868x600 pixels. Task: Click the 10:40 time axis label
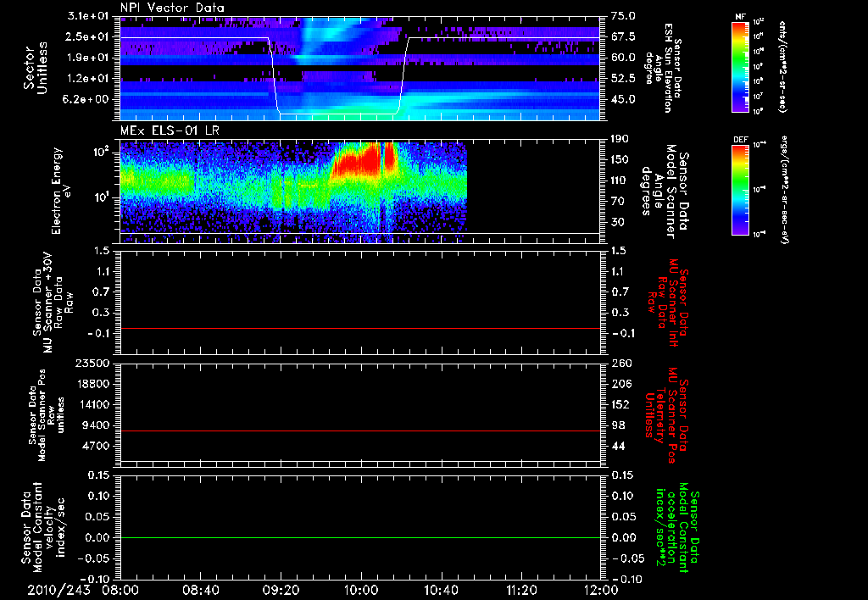441,590
